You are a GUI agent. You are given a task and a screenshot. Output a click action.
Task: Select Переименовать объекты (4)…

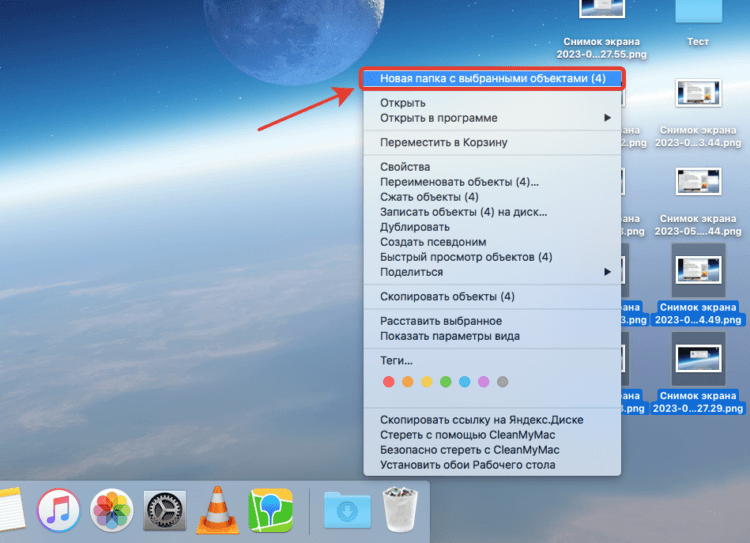pos(493,182)
